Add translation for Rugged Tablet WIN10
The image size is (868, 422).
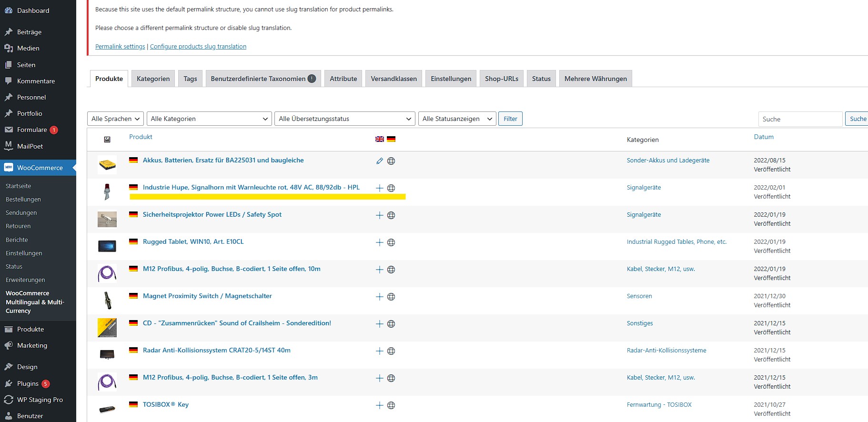[x=380, y=242]
